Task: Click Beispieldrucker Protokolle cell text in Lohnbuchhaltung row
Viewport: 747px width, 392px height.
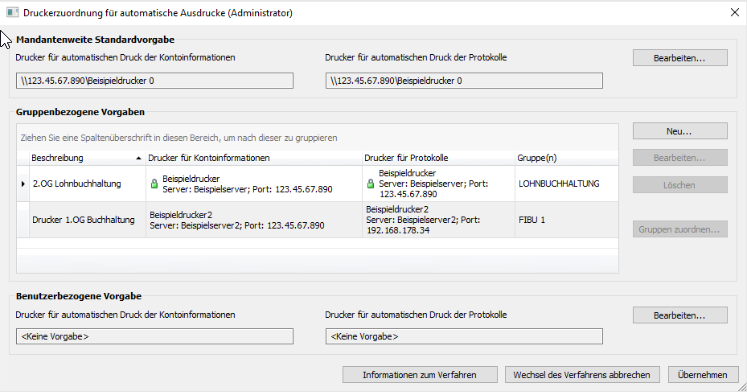Action: click(x=434, y=183)
